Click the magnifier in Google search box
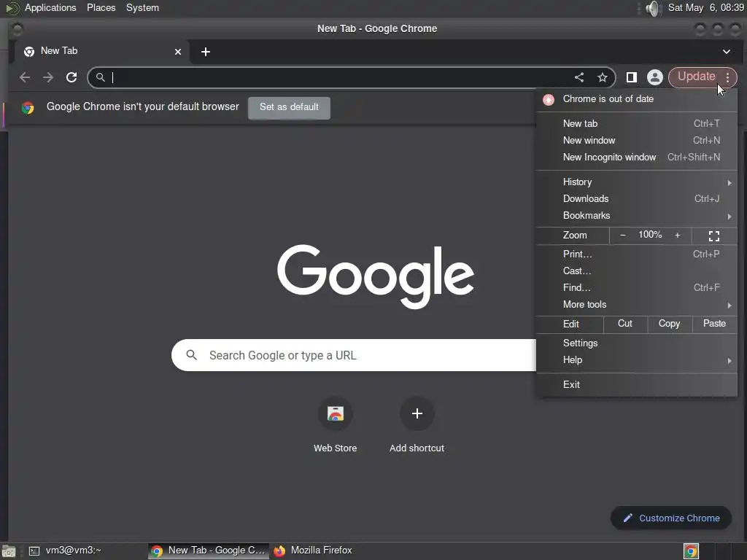Image resolution: width=747 pixels, height=560 pixels. 192,355
